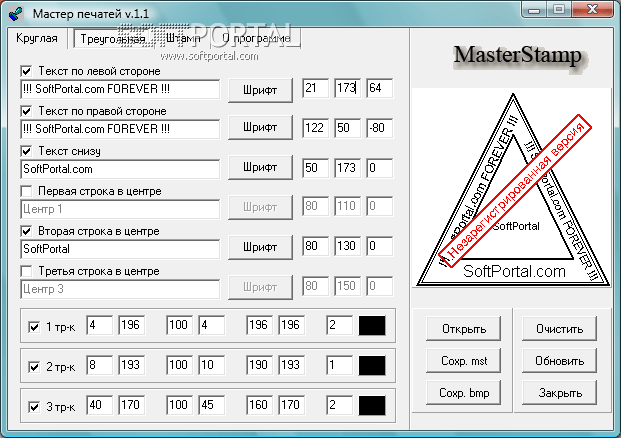
Task: Click field with value 40 in 3 тр-к row
Action: tap(99, 406)
